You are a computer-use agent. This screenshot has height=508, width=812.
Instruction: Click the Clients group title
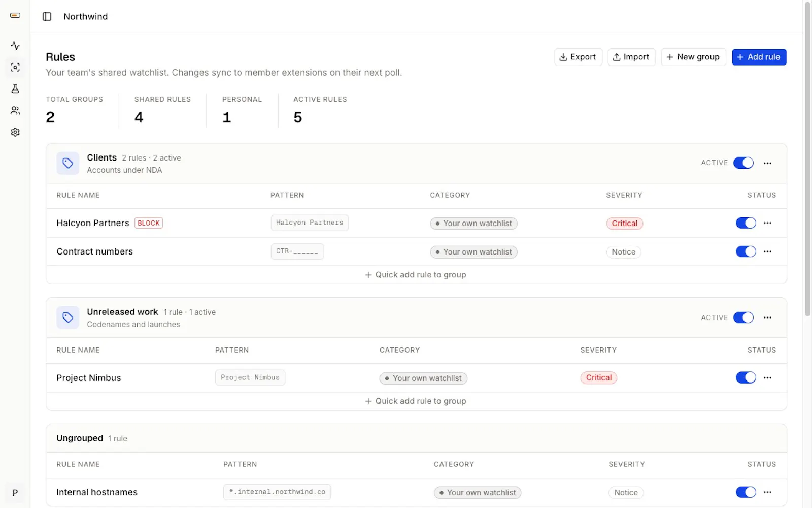click(x=101, y=157)
